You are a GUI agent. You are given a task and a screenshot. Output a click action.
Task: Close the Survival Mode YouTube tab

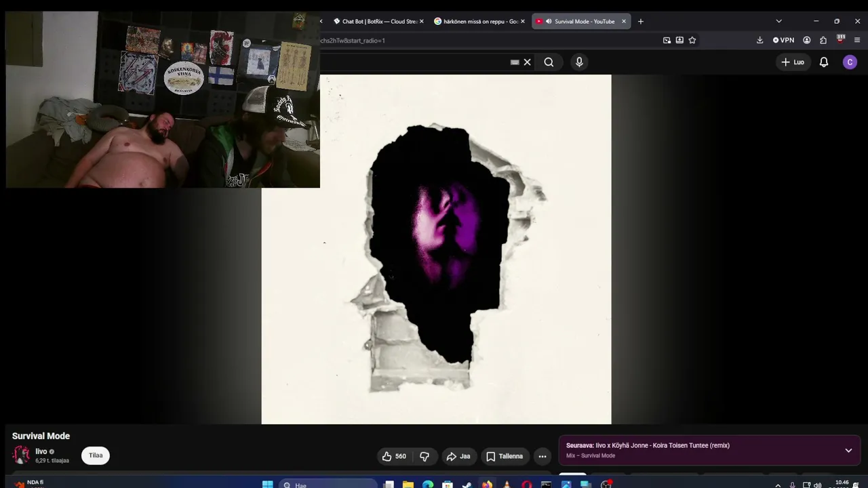(624, 22)
